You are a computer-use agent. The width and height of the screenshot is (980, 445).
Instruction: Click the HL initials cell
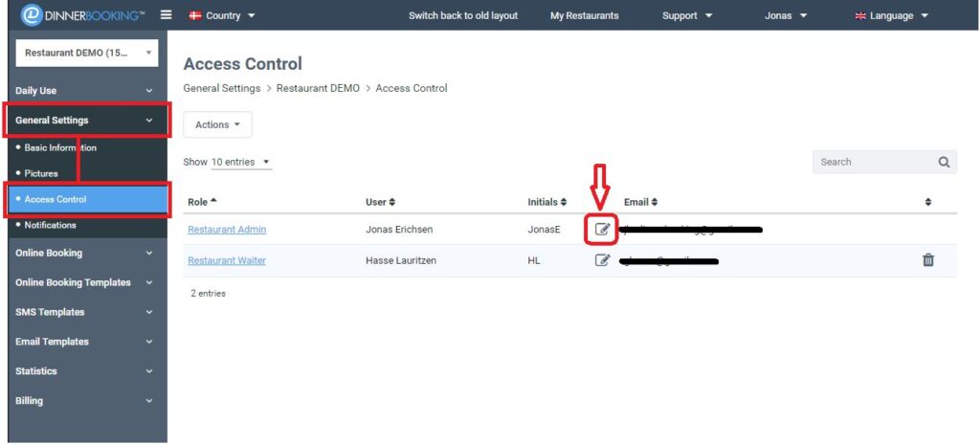[534, 260]
